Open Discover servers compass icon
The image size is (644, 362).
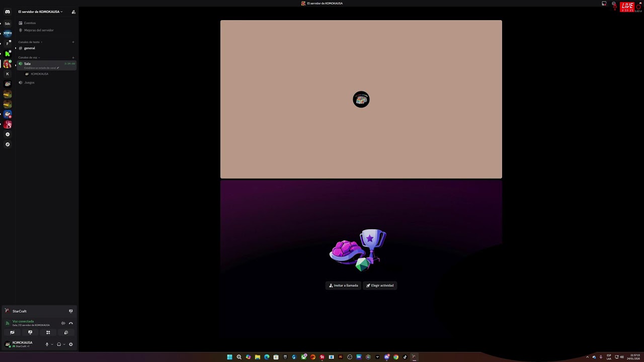[x=7, y=144]
